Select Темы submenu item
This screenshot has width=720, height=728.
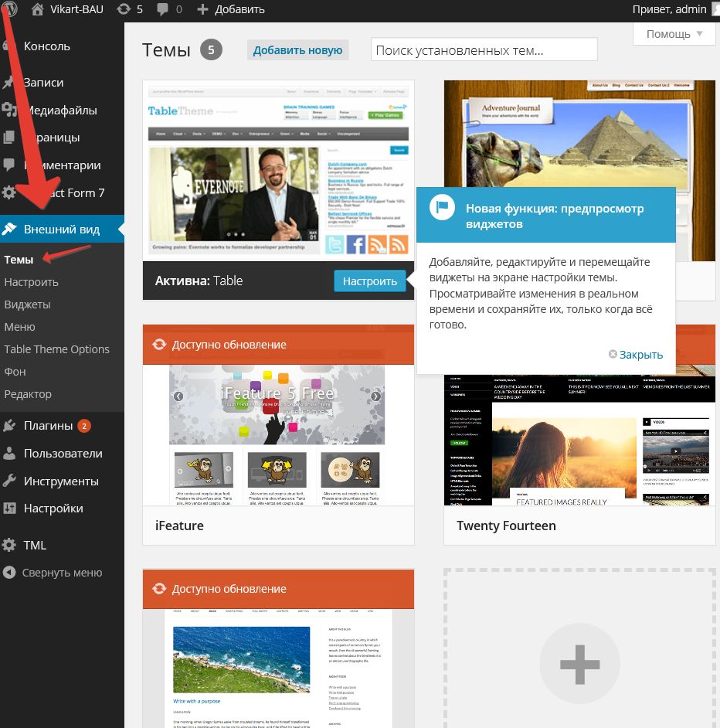click(19, 260)
